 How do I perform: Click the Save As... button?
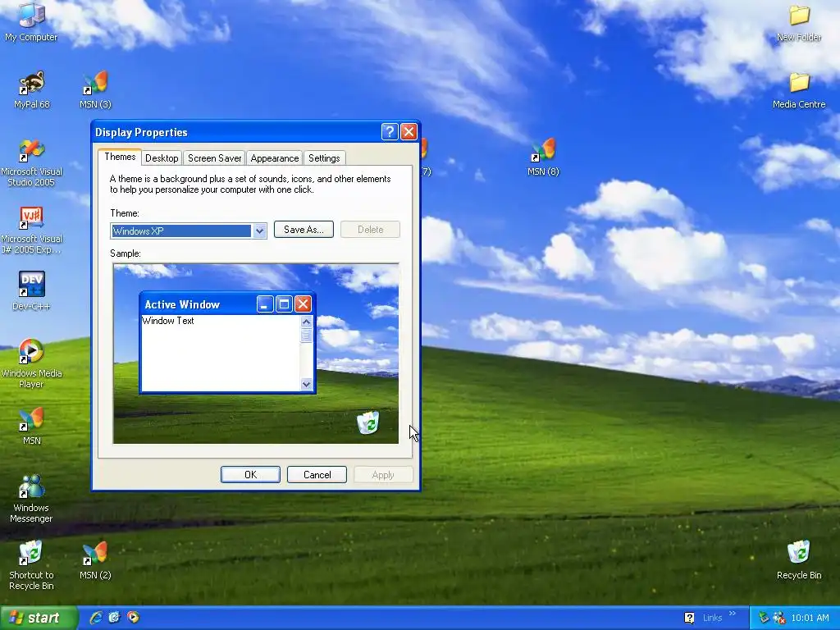coord(304,230)
